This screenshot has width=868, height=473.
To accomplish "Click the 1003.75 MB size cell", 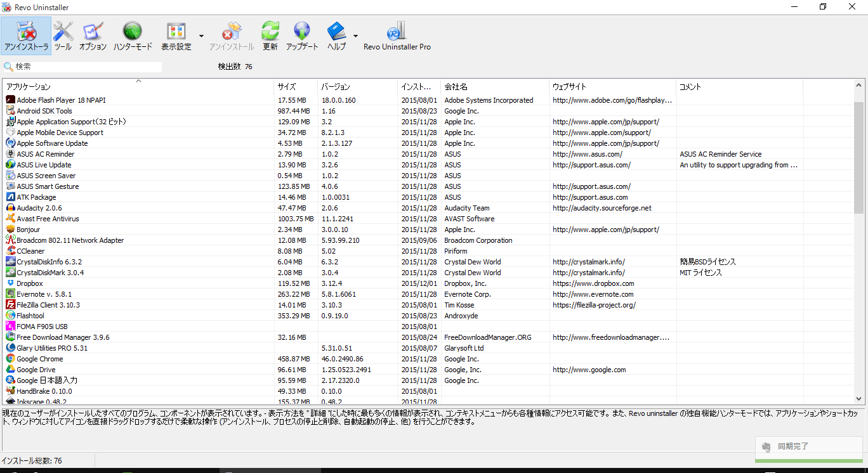I will tap(296, 219).
